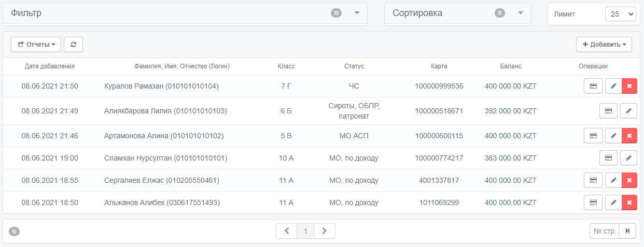Open card icon for Алиякбарова Лилия
The width and height of the screenshot is (644, 247).
click(609, 111)
